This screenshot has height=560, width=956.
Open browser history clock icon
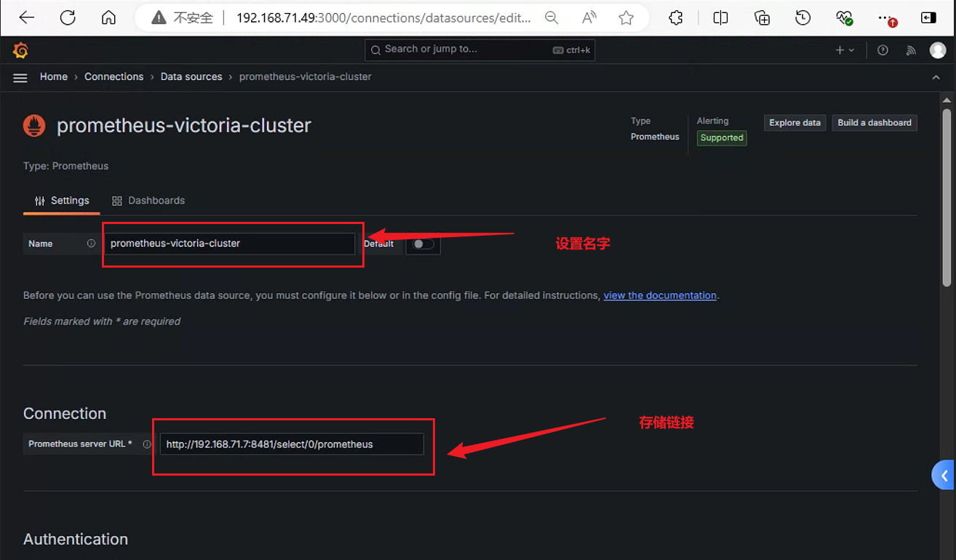tap(803, 18)
